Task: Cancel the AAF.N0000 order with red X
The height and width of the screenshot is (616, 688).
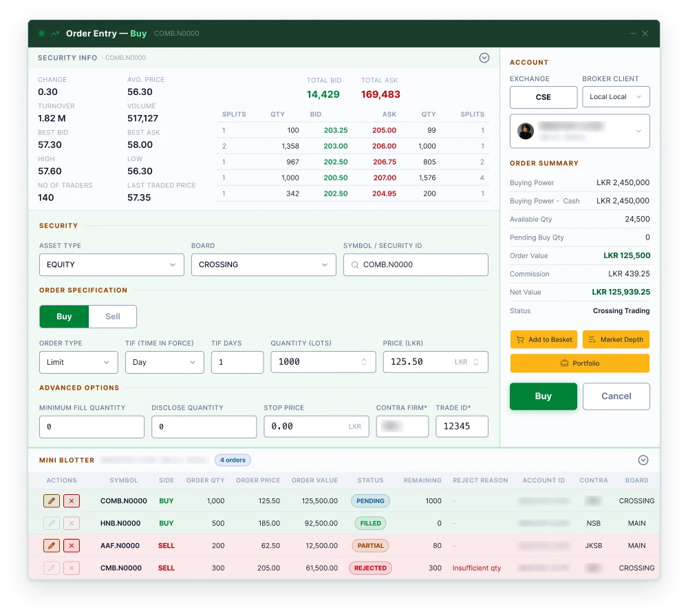Action: click(72, 545)
